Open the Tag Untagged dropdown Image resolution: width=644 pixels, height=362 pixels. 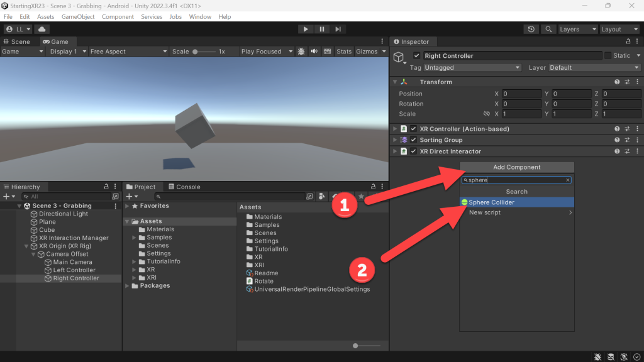[472, 67]
